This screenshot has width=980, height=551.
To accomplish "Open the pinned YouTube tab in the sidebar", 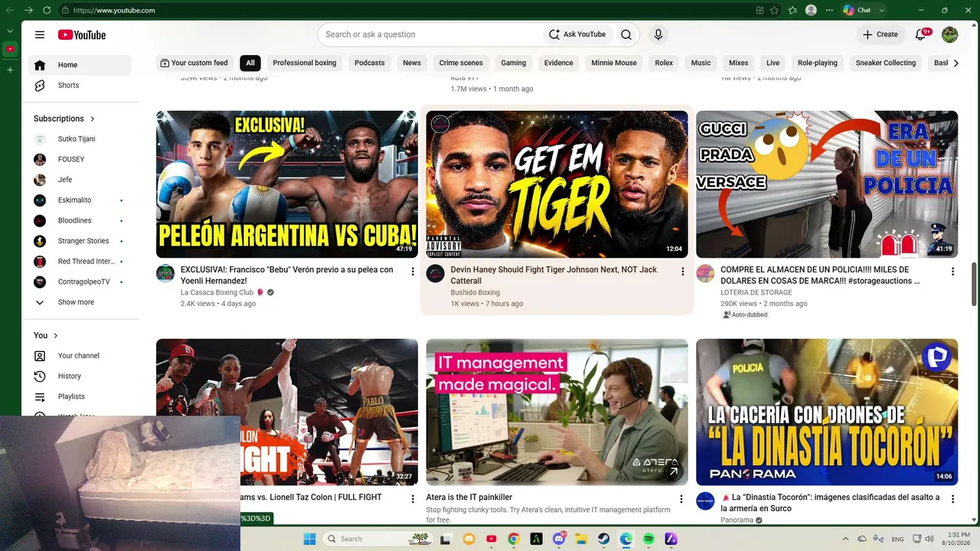I will tap(10, 49).
